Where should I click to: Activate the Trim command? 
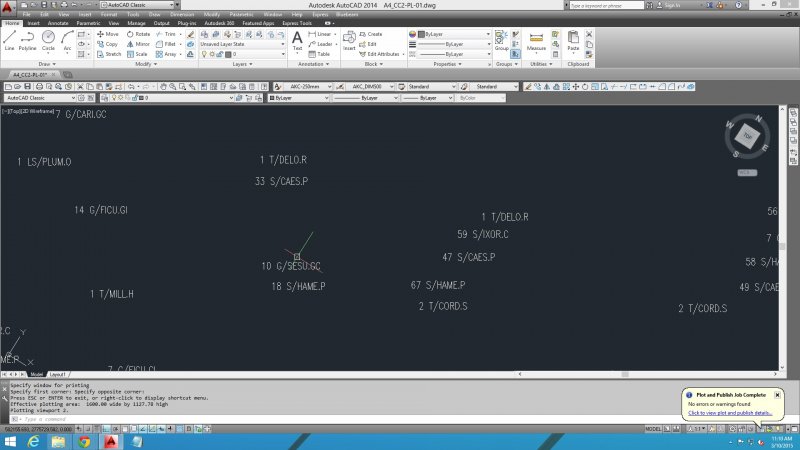point(166,34)
